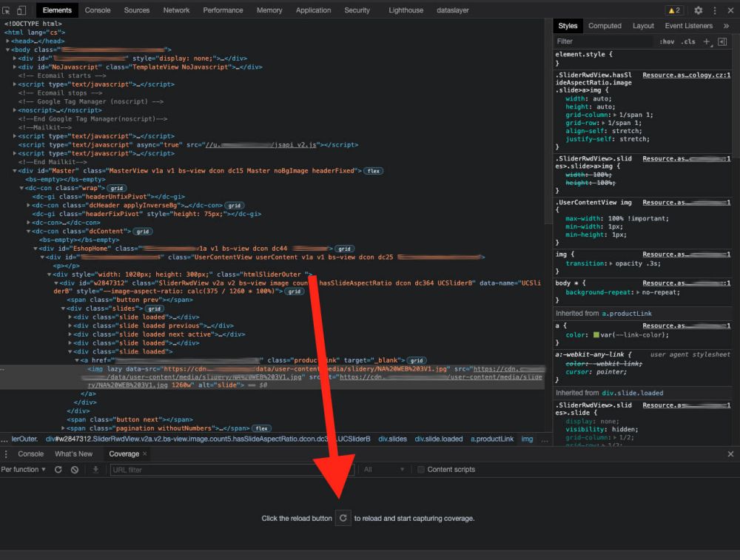
Task: Enable Content scripts checkbox
Action: [421, 470]
